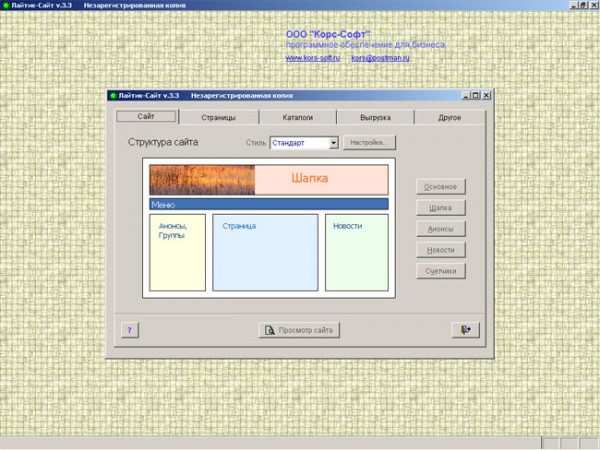The width and height of the screenshot is (600, 450).
Task: Open the Другое tab
Action: pos(450,117)
